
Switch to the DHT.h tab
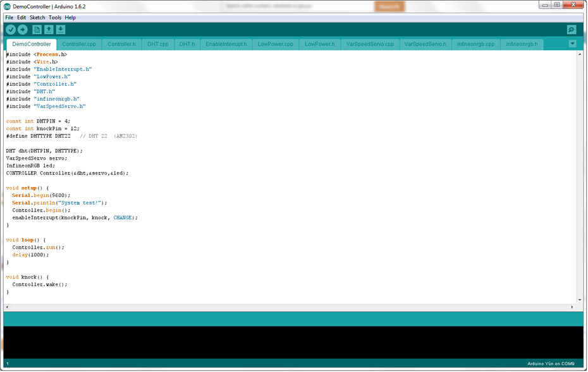(187, 44)
